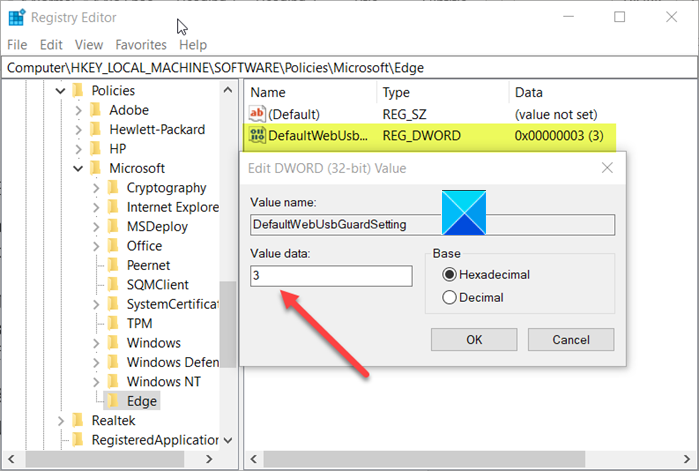Click the Microsoft folder icon
The image size is (699, 471).
pyautogui.click(x=96, y=168)
